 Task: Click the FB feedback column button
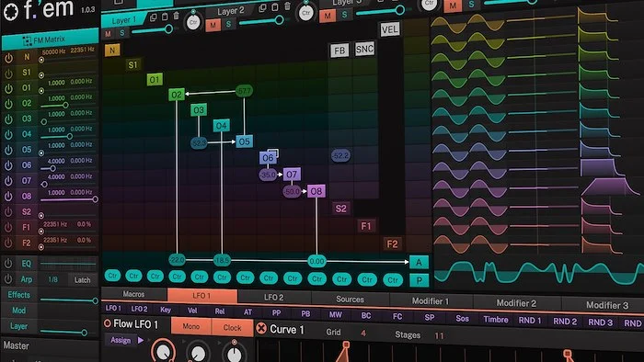(339, 51)
